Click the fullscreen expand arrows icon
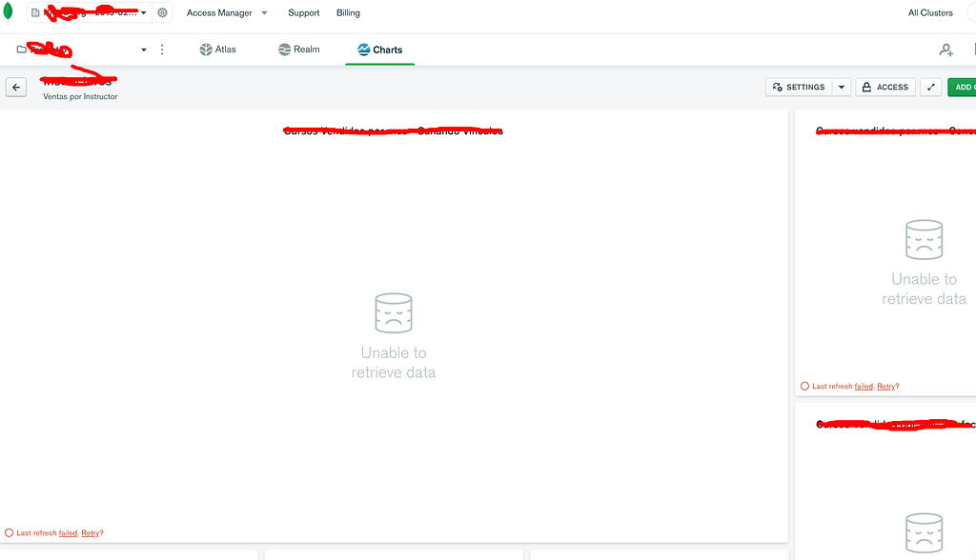976x560 pixels. [930, 87]
